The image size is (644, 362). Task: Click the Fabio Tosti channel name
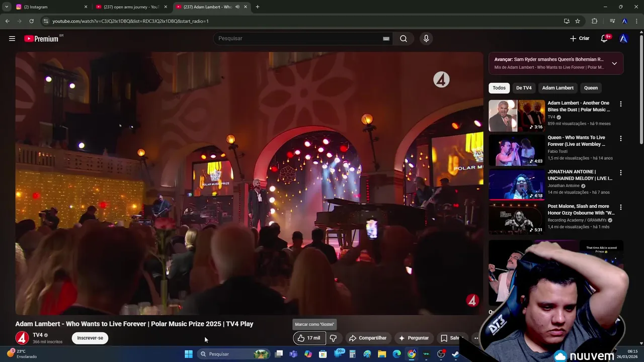557,151
